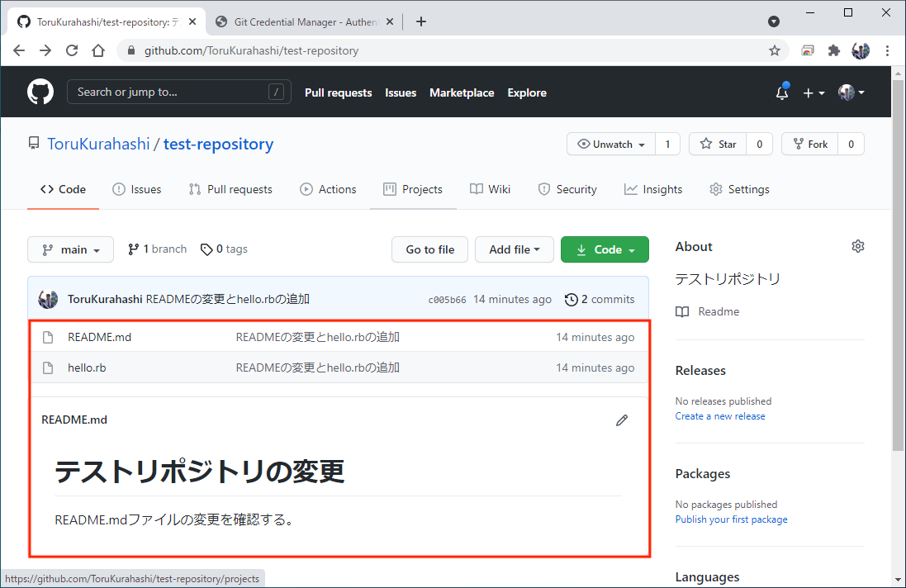Click the GitHub Octocat logo

pos(40,92)
